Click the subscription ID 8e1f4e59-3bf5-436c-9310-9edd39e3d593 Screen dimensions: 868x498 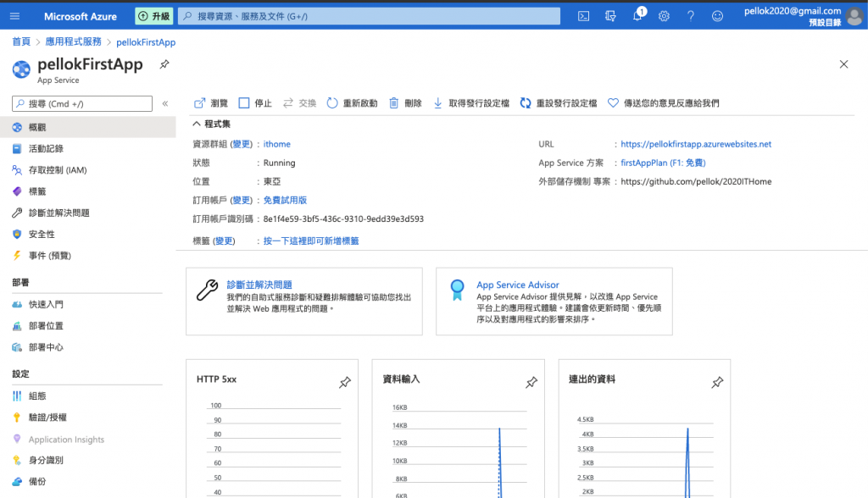[343, 219]
